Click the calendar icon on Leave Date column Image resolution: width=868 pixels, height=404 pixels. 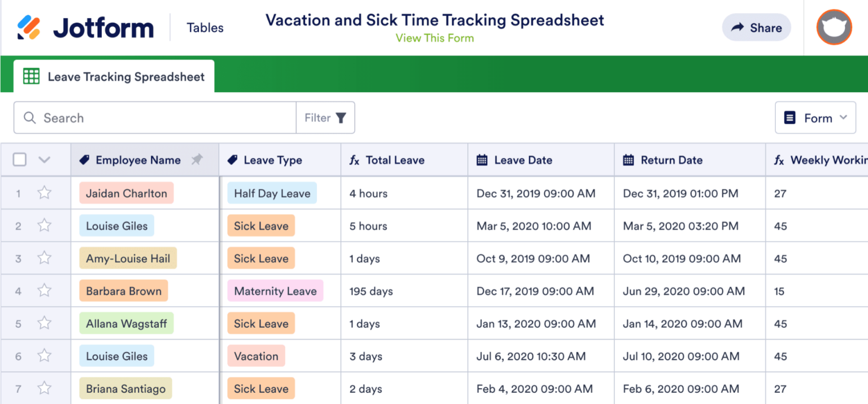click(x=481, y=160)
